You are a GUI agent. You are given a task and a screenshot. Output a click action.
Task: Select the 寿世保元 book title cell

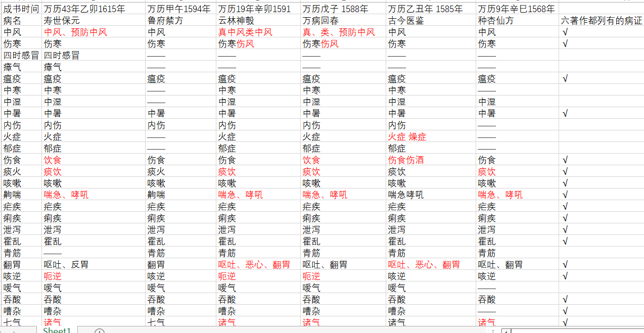pyautogui.click(x=94, y=20)
